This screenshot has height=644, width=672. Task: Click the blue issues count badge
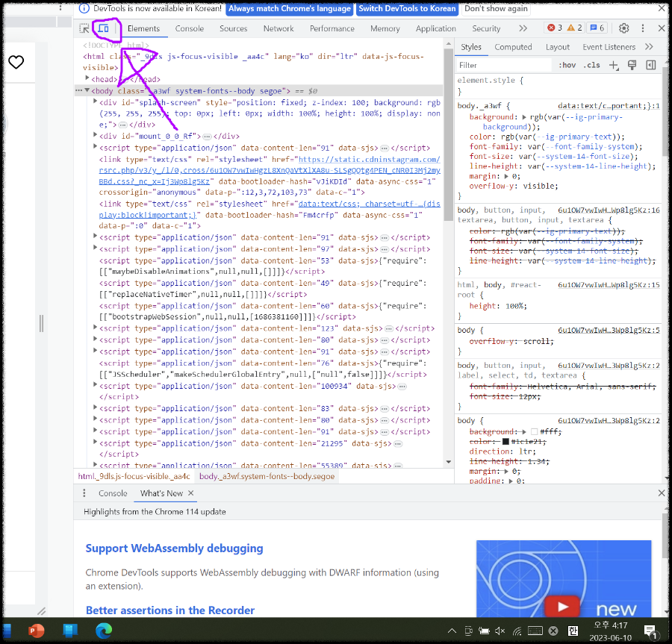point(597,28)
